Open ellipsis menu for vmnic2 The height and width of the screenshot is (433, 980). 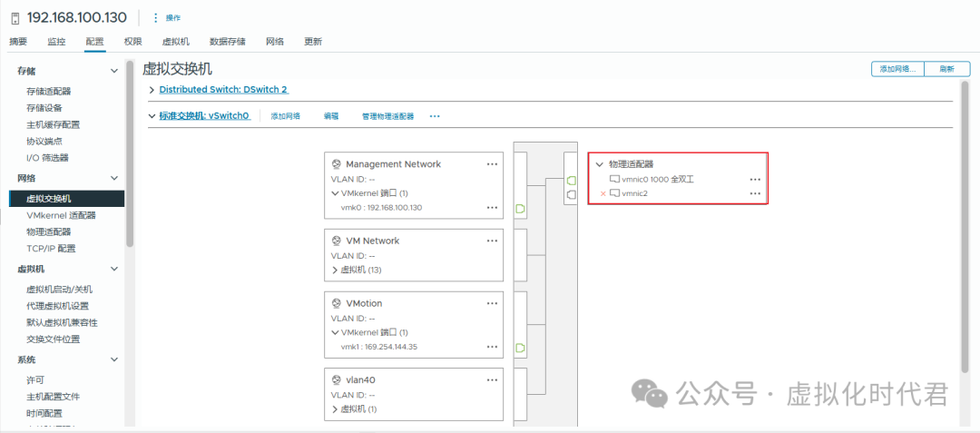coord(755,193)
